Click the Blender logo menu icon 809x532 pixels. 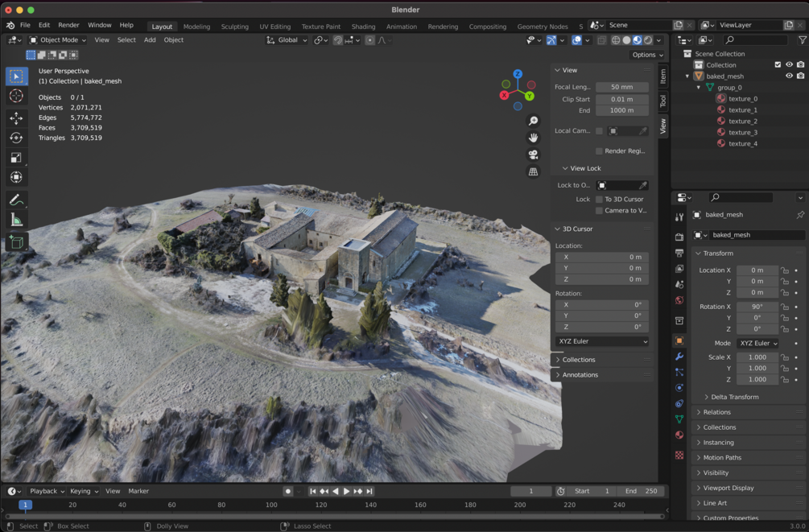click(x=10, y=25)
